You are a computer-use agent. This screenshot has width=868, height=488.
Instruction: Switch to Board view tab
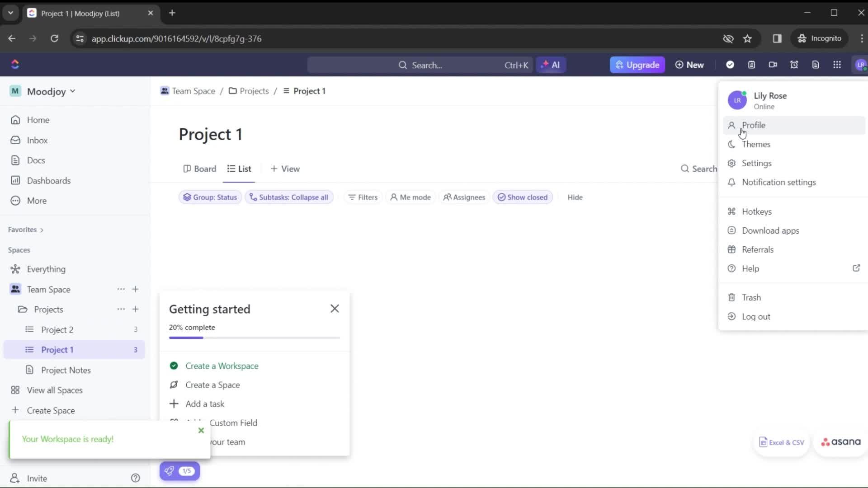pyautogui.click(x=200, y=169)
